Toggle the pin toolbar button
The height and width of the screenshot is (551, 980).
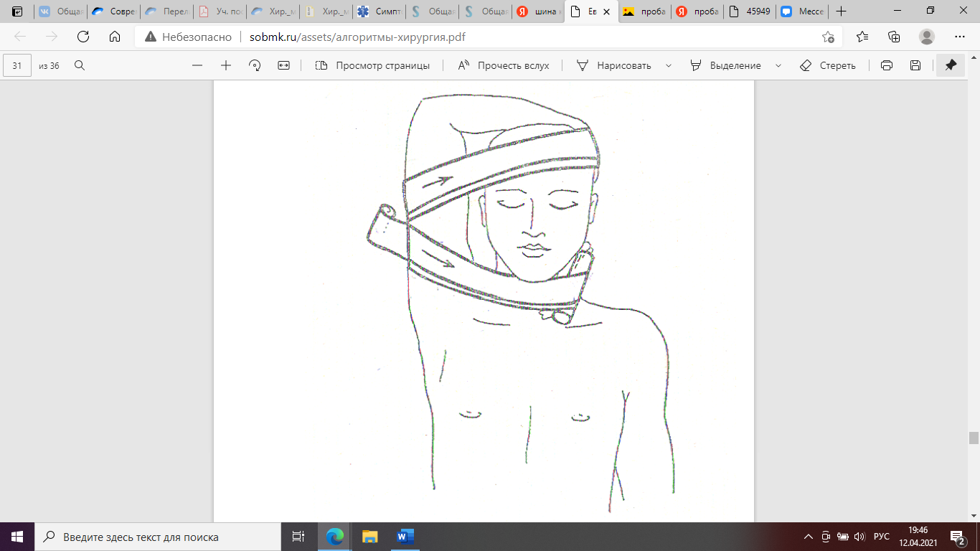pos(951,65)
